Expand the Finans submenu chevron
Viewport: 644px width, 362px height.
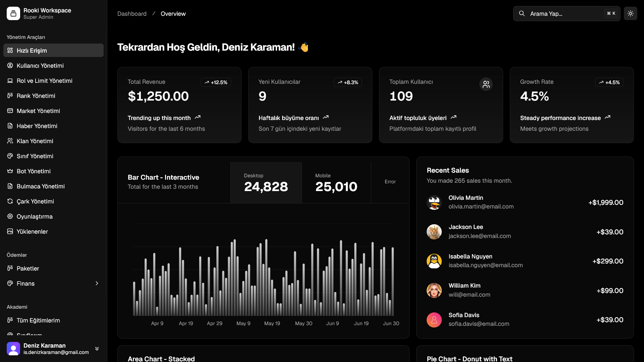(x=97, y=284)
